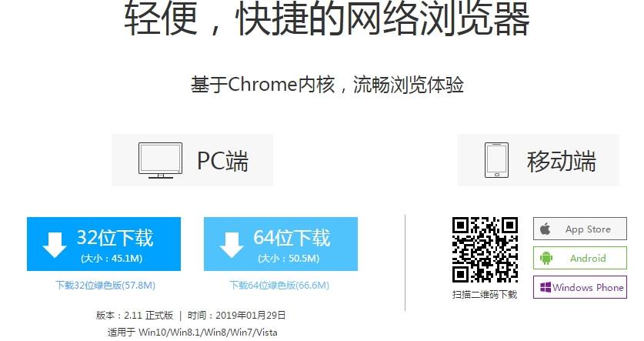Click the purple Windows logo icon
This screenshot has height=341, width=644.
tap(546, 287)
